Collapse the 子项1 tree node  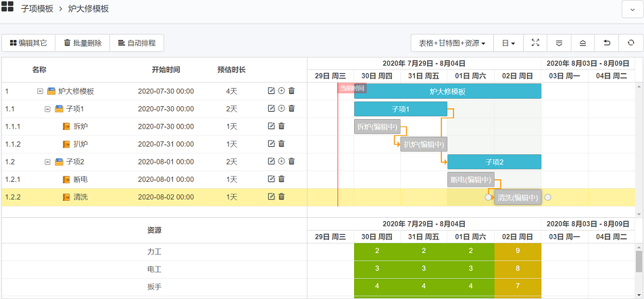(x=48, y=108)
